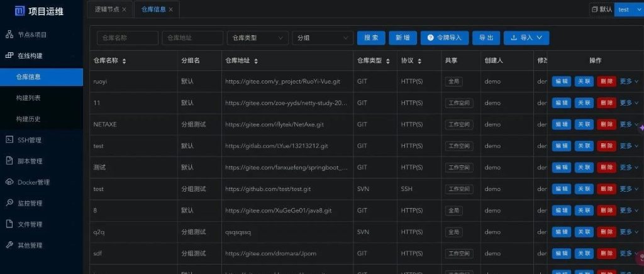Open the 仓库类型 filter dropdown
The height and width of the screenshot is (274, 644).
point(257,38)
